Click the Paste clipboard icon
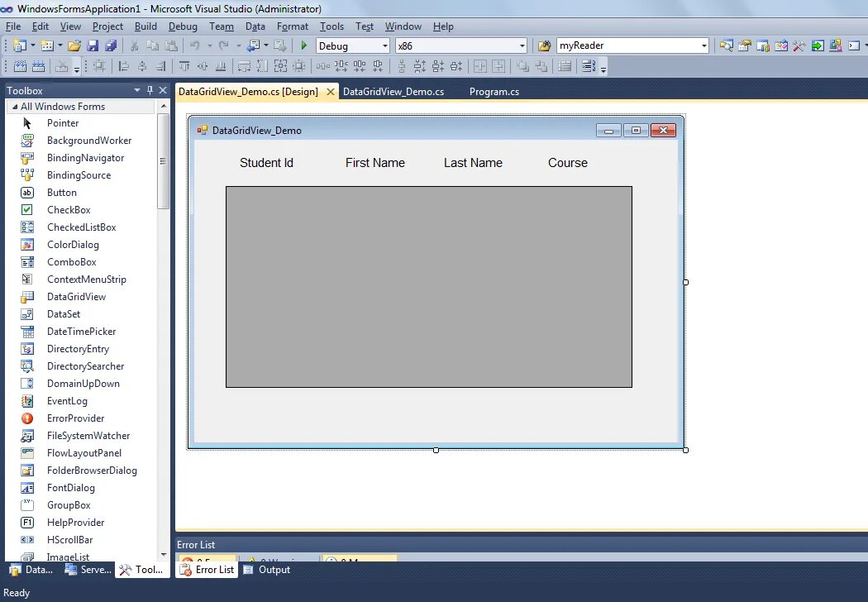Viewport: 868px width, 602px height. click(171, 46)
